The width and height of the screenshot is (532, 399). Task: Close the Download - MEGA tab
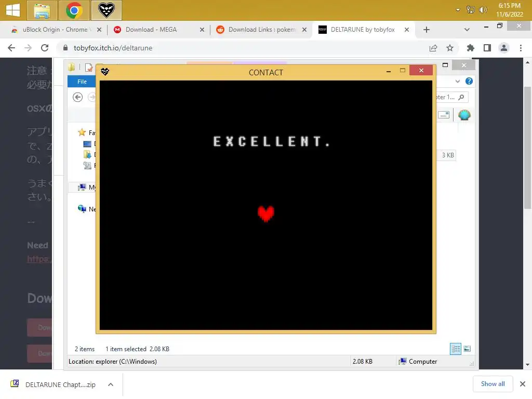coord(202,30)
